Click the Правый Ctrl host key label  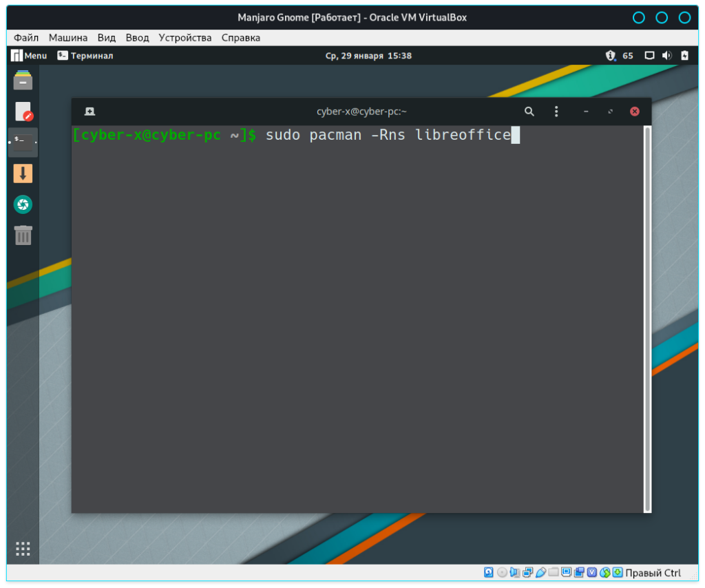pyautogui.click(x=653, y=573)
